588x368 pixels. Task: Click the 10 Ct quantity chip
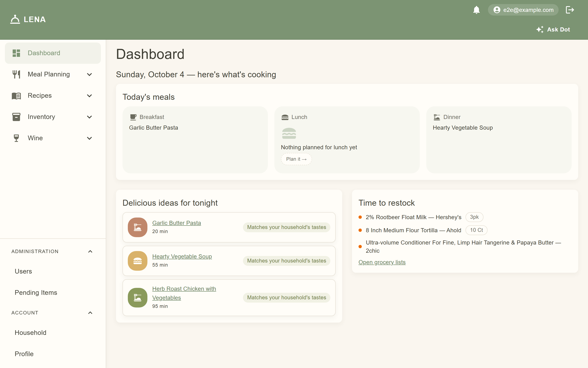pos(476,230)
